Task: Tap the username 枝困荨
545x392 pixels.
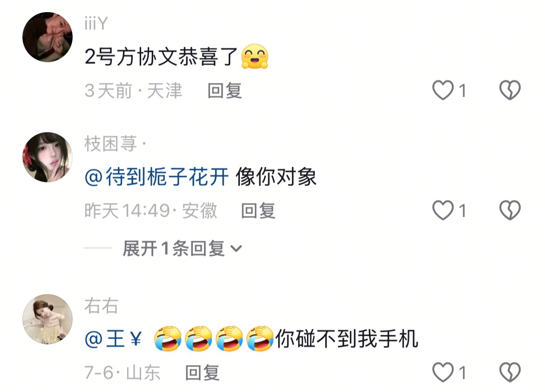Action: click(110, 144)
